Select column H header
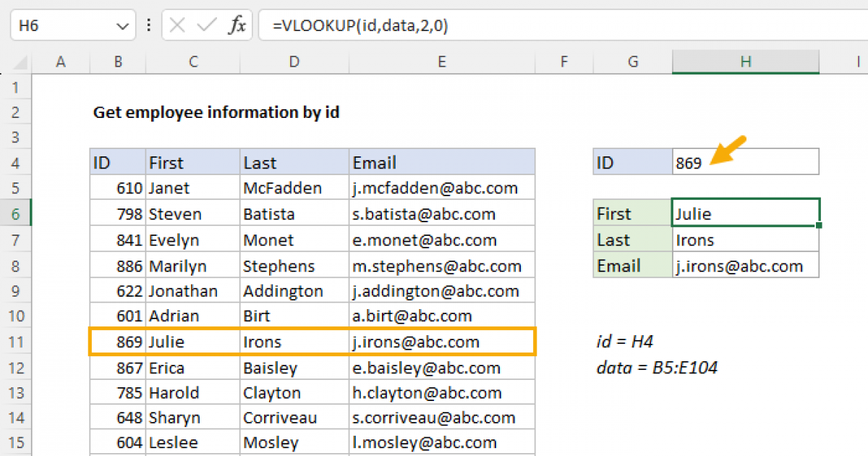868x456 pixels. click(746, 62)
